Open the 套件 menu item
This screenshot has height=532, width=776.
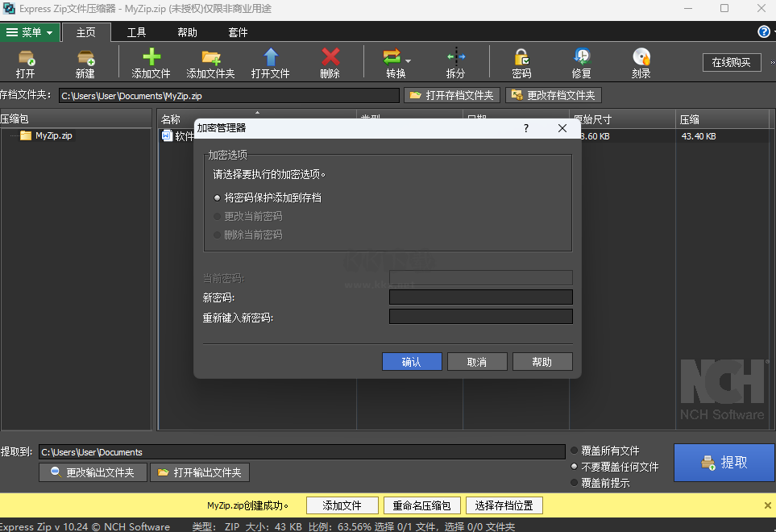(237, 32)
